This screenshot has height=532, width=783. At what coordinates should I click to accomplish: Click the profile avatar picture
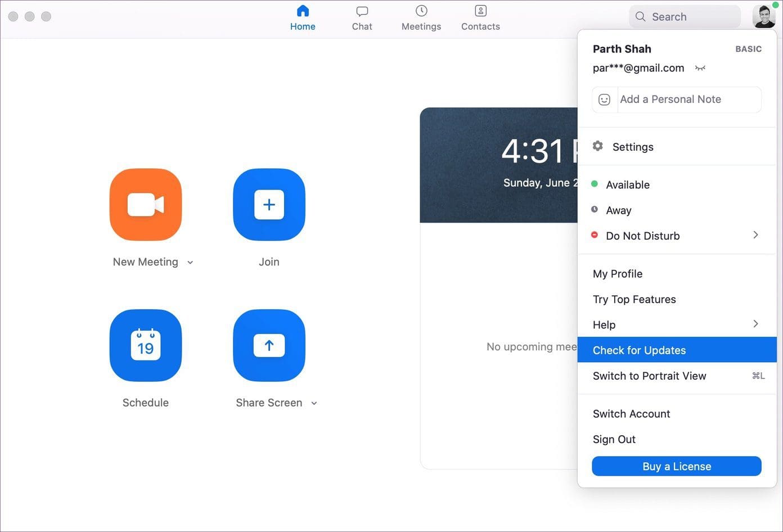(x=764, y=17)
